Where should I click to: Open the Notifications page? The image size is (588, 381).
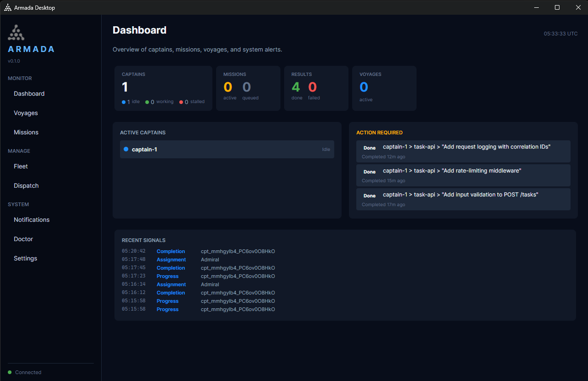(x=31, y=219)
